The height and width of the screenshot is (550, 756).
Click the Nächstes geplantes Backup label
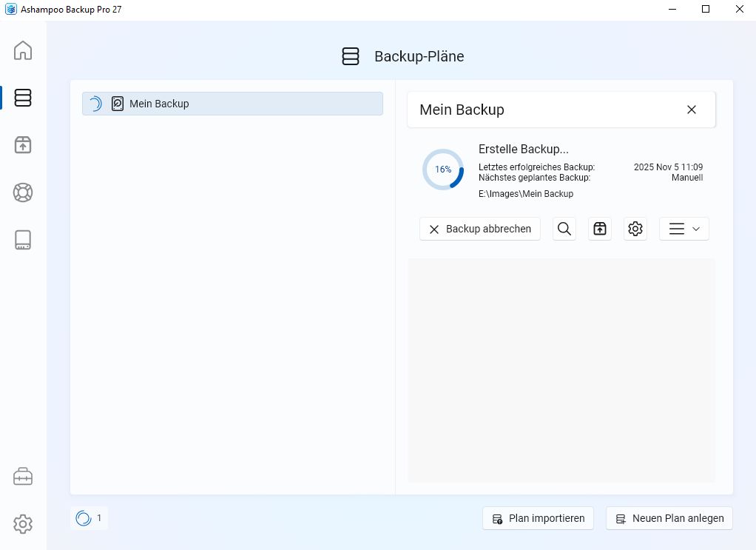pos(534,178)
